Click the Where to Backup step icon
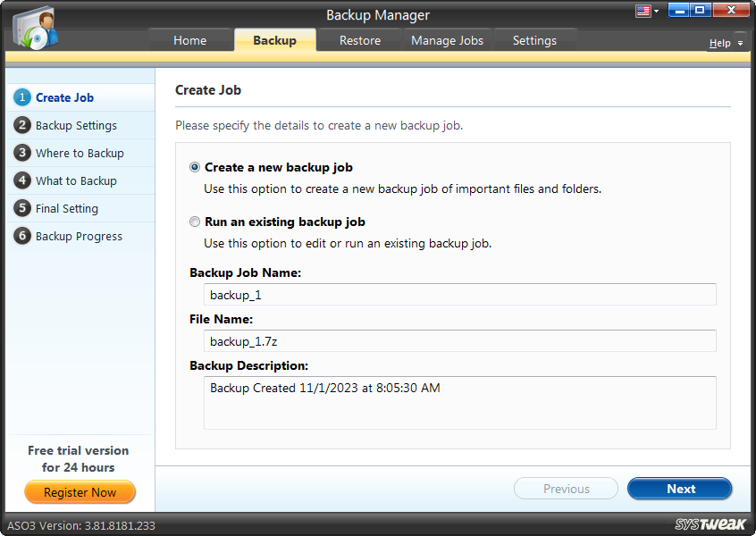This screenshot has width=756, height=536. coord(22,153)
